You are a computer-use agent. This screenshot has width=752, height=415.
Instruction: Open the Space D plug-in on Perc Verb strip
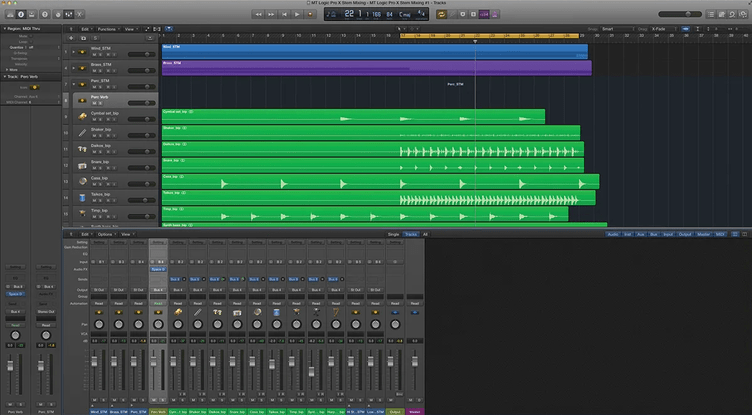[158, 270]
